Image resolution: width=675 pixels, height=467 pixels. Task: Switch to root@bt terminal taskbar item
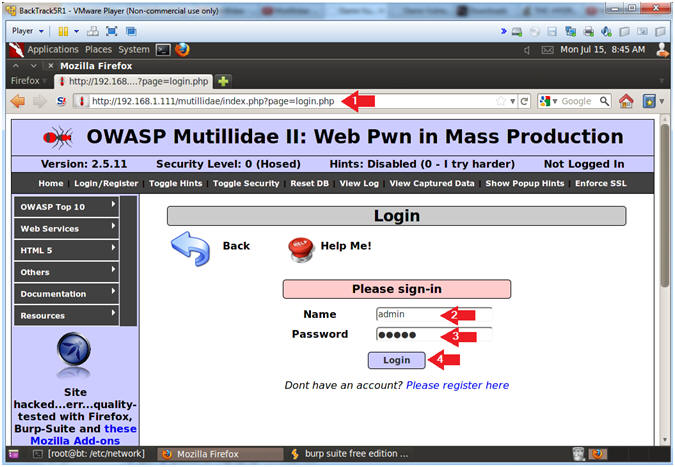[90, 454]
